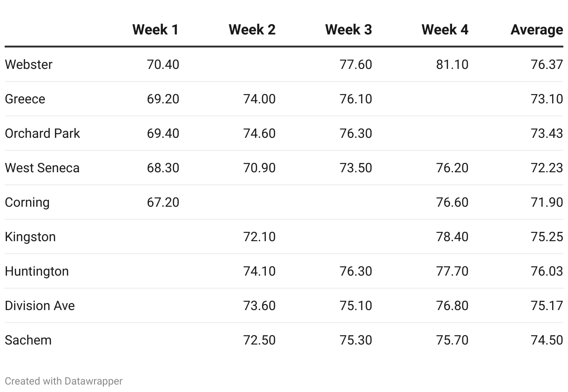Select the Orchard Park row name
Image resolution: width=568 pixels, height=392 pixels.
click(42, 133)
